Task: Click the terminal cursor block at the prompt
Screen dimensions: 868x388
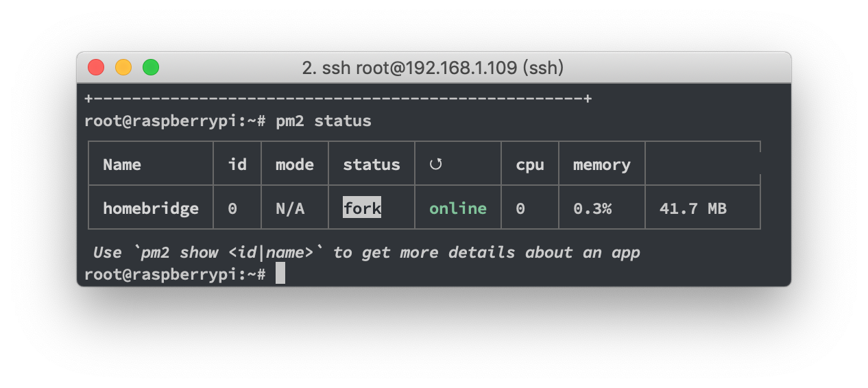Action: pos(280,274)
